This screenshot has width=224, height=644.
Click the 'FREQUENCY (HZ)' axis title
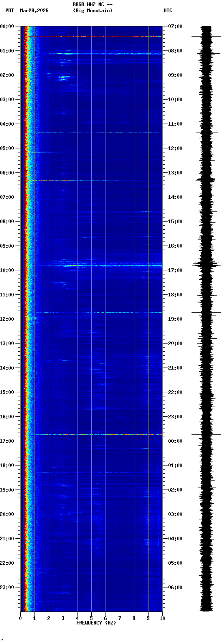[96, 623]
